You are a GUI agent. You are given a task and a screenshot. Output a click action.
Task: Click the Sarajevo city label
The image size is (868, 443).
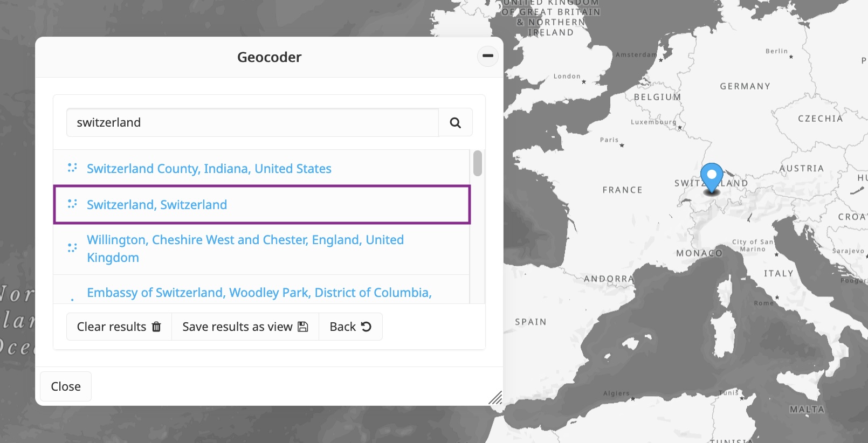848,251
